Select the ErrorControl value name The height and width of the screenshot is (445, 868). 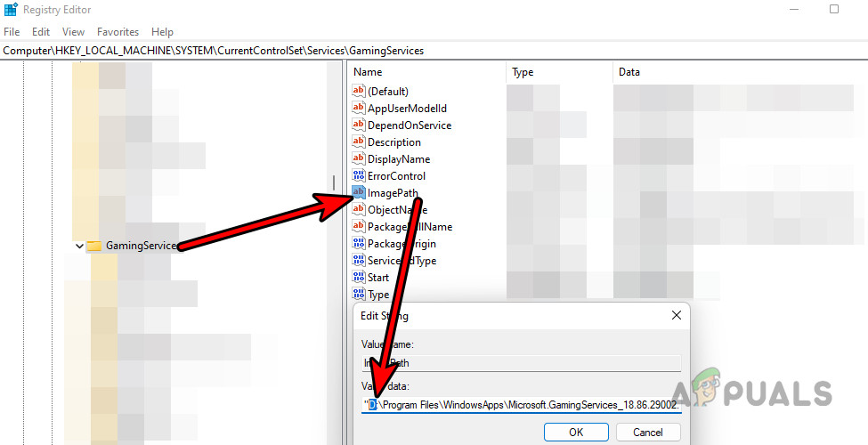click(x=396, y=175)
